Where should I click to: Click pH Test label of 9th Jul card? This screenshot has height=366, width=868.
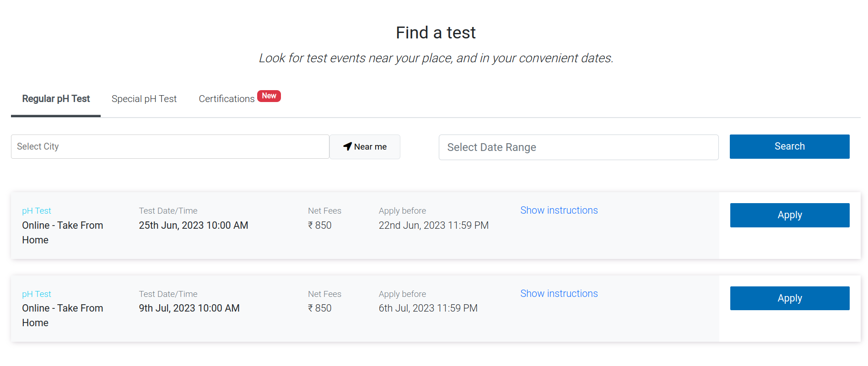[x=37, y=294]
